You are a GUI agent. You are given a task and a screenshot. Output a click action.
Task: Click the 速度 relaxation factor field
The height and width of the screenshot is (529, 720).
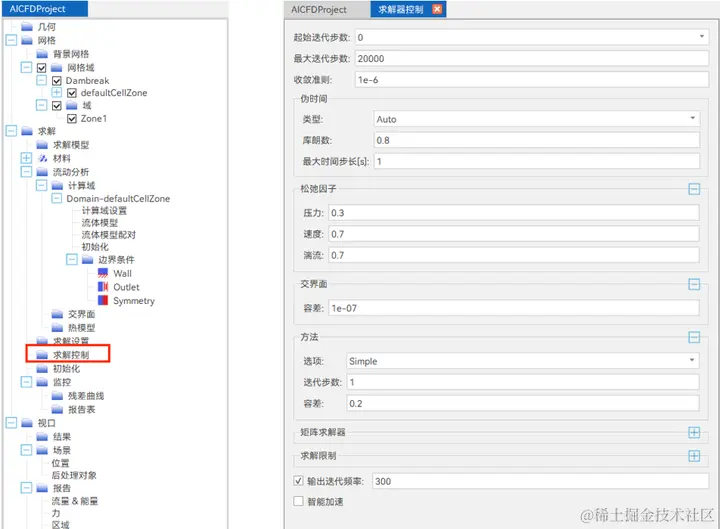[514, 234]
